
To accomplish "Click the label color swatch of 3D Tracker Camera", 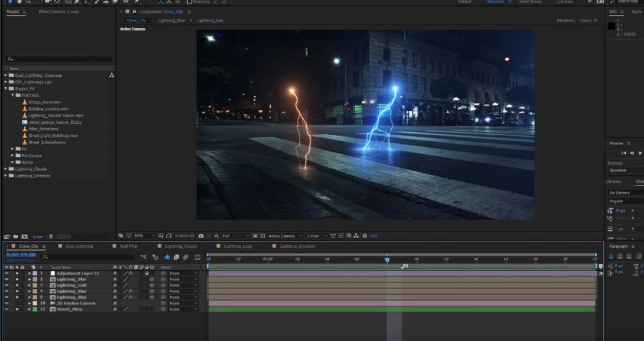I will [x=35, y=303].
